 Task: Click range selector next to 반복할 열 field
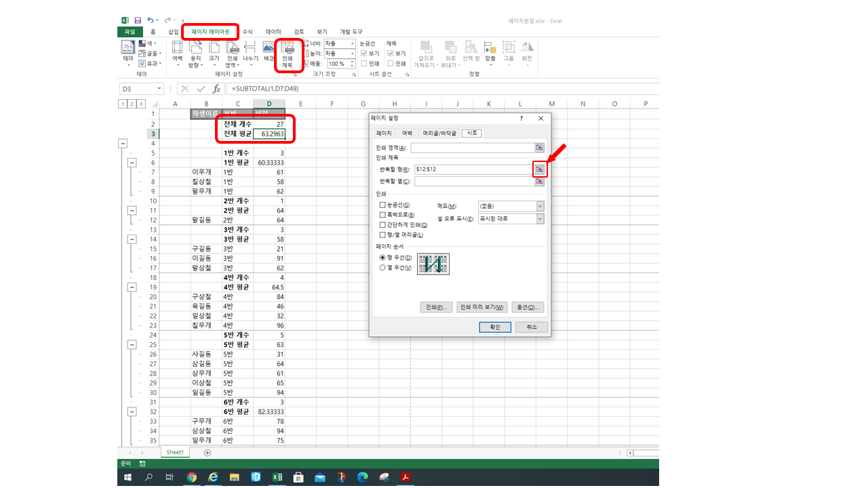539,182
